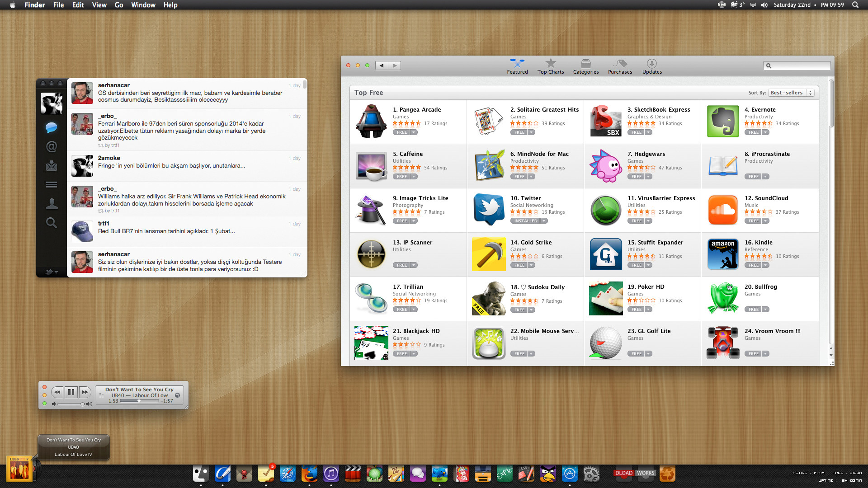Expand the arrow beside Evernote FREE button
The image size is (868, 488).
pos(766,132)
